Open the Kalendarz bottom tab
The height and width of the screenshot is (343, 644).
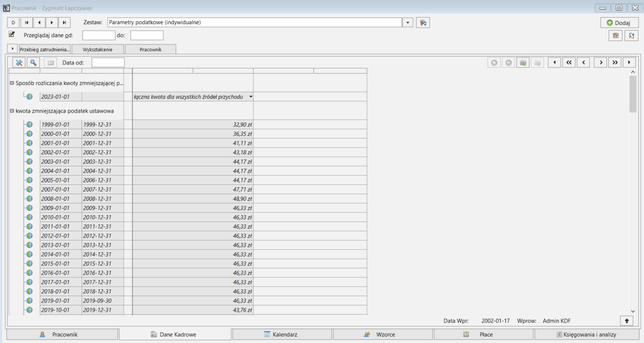click(282, 334)
